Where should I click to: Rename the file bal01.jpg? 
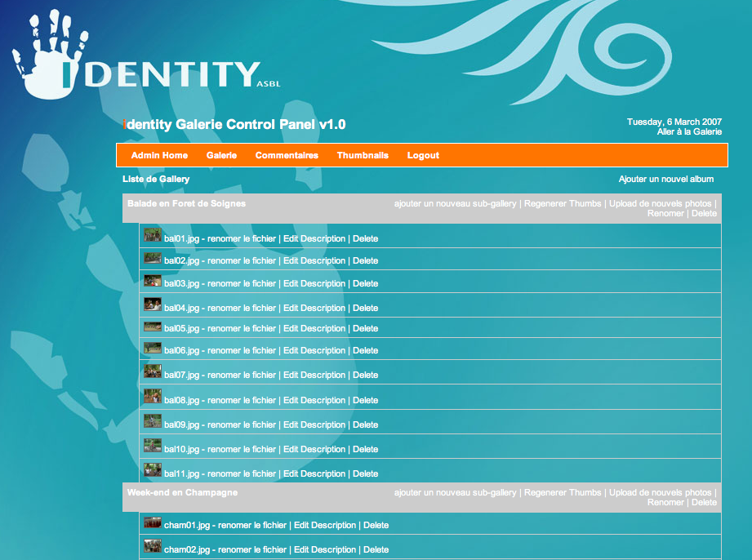(x=242, y=238)
